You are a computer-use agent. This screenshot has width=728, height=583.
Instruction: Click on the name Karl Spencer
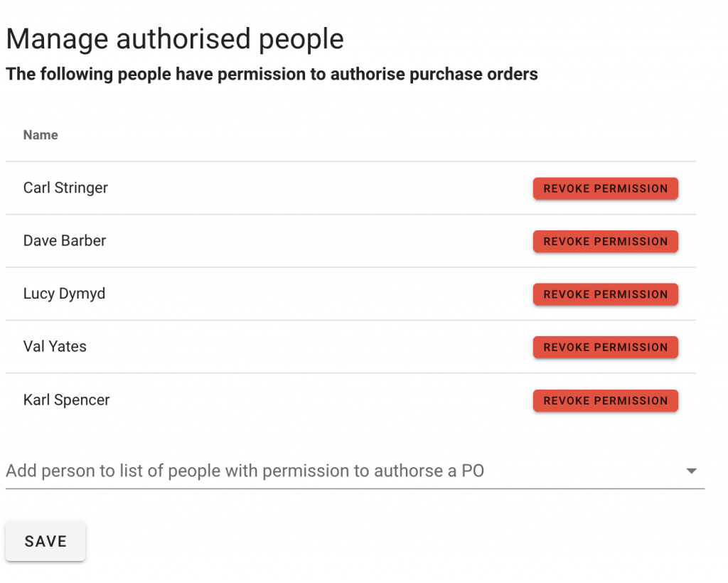click(66, 400)
